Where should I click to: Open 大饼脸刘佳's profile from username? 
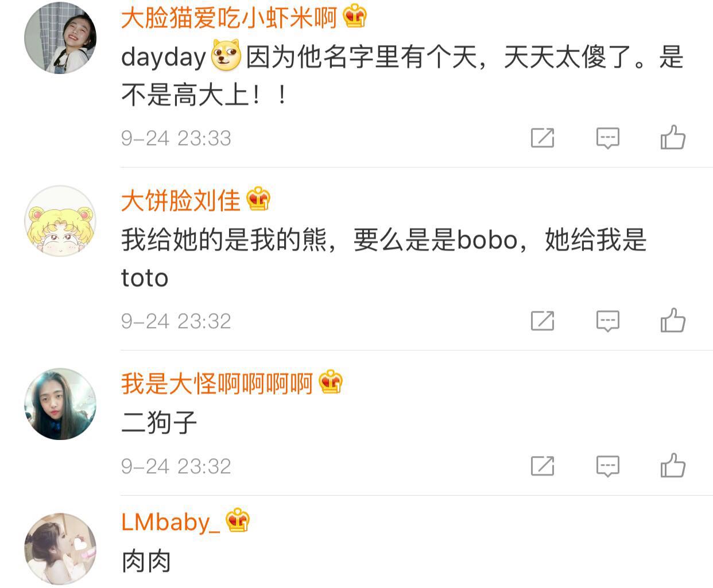coord(180,201)
